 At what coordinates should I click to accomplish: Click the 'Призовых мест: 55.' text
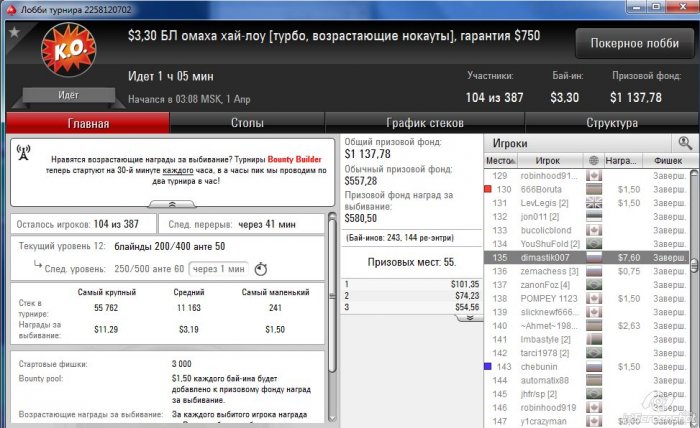pyautogui.click(x=412, y=262)
